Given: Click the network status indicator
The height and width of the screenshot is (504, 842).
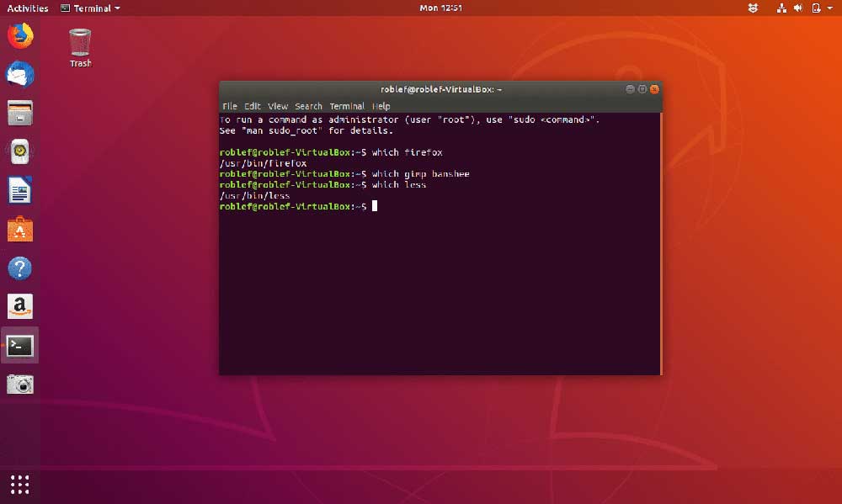Looking at the screenshot, I should [781, 8].
